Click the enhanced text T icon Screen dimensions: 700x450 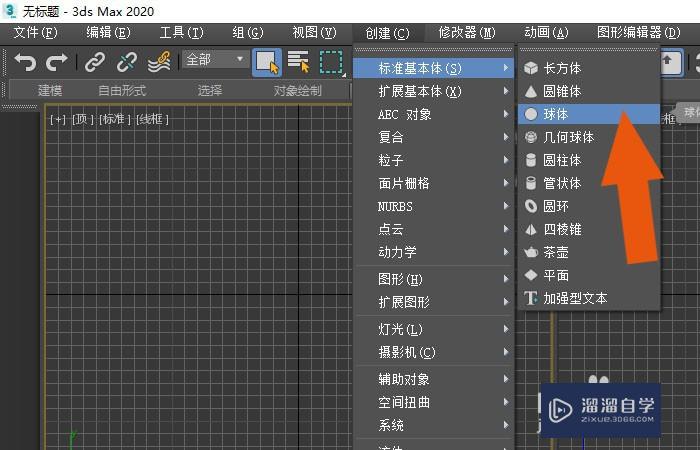tap(531, 298)
